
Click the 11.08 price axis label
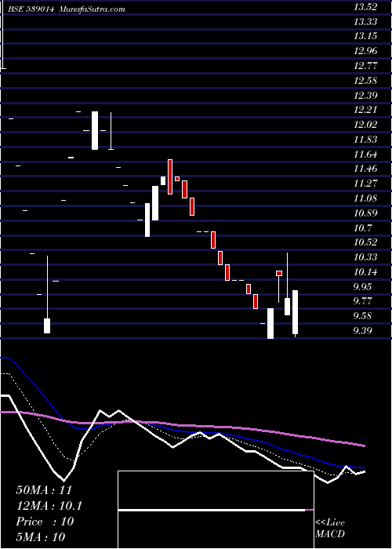click(x=365, y=198)
